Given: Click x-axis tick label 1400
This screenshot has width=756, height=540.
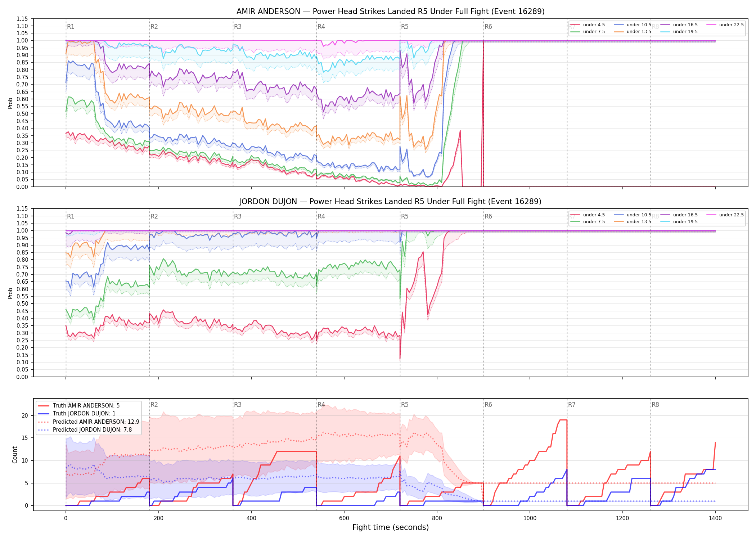Looking at the screenshot, I should tap(715, 518).
